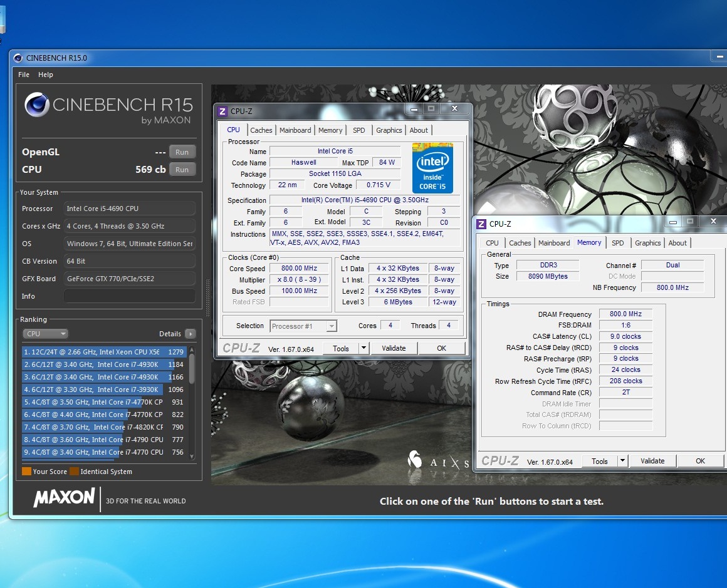Select ranking row 4C/8T @ 4.40 GHz scoring 822
Image resolution: width=727 pixels, height=588 pixels.
point(104,415)
